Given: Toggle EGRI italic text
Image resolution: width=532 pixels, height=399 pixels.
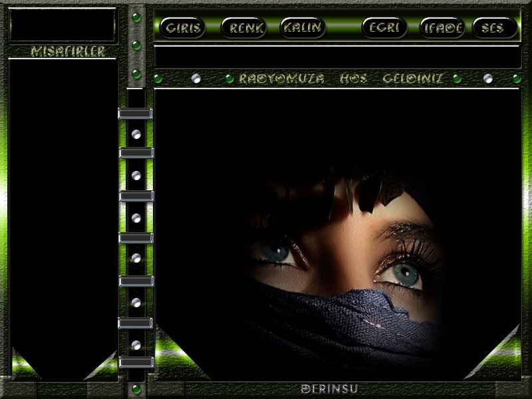Looking at the screenshot, I should [384, 27].
